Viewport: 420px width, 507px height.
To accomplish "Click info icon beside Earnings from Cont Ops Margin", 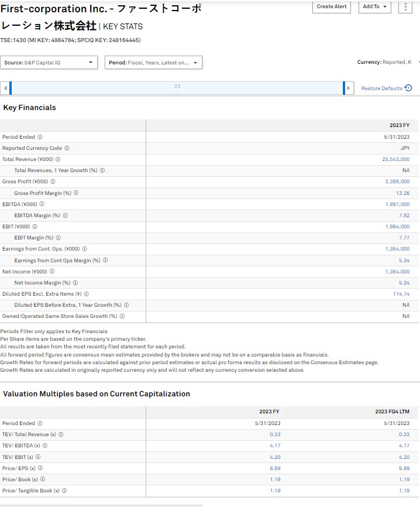I will coord(105,260).
